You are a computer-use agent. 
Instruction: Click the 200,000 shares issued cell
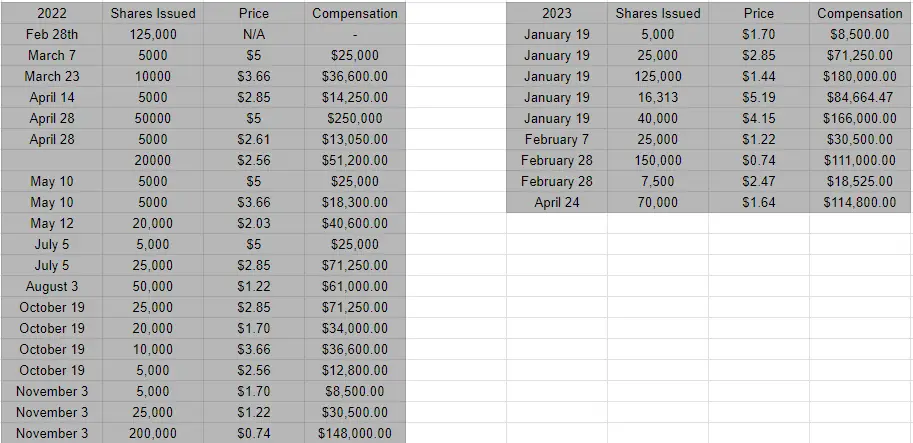tap(153, 434)
